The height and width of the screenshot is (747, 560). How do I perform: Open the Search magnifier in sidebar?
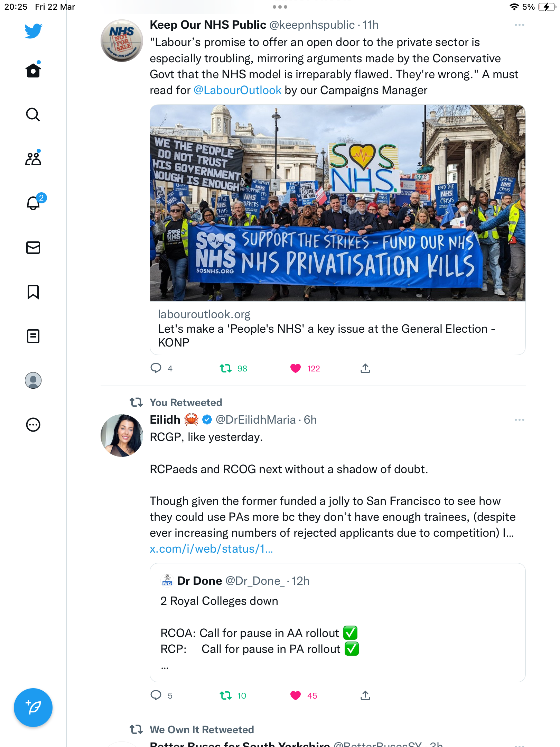(x=33, y=114)
